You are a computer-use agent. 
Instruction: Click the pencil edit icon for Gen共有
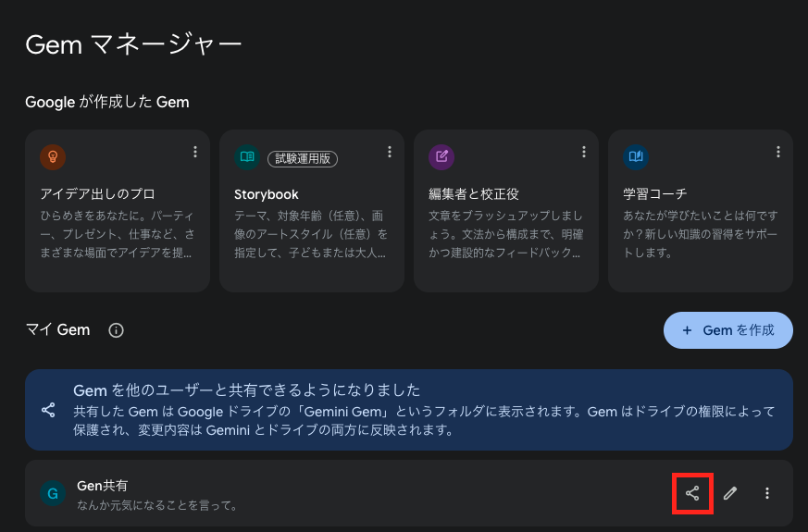[730, 493]
